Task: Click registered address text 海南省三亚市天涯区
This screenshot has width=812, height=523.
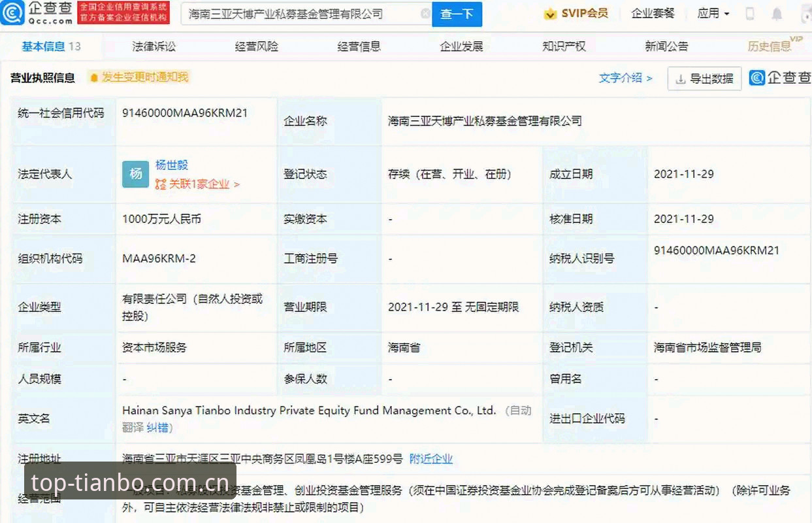Action: point(263,459)
